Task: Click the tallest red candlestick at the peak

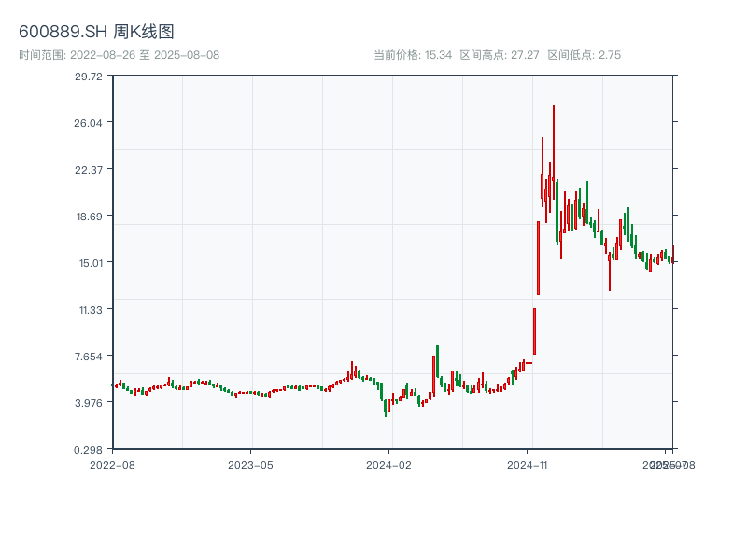Action: [554, 152]
